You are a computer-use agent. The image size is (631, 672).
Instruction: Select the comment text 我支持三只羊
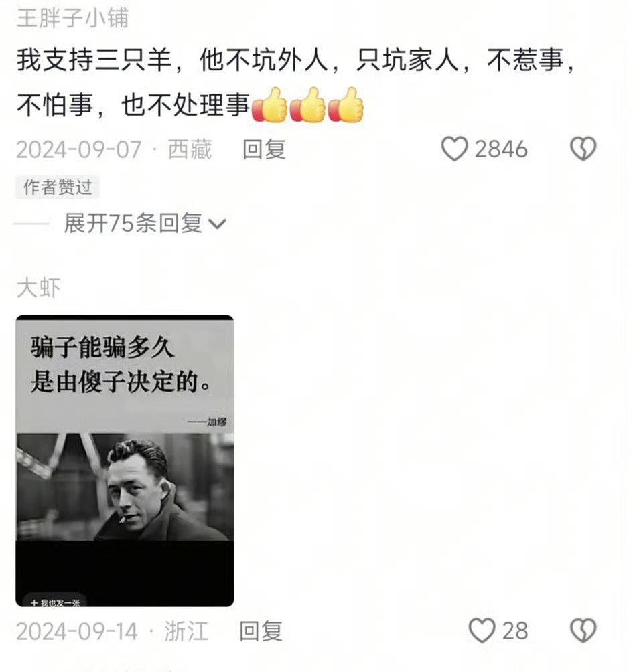(94, 60)
